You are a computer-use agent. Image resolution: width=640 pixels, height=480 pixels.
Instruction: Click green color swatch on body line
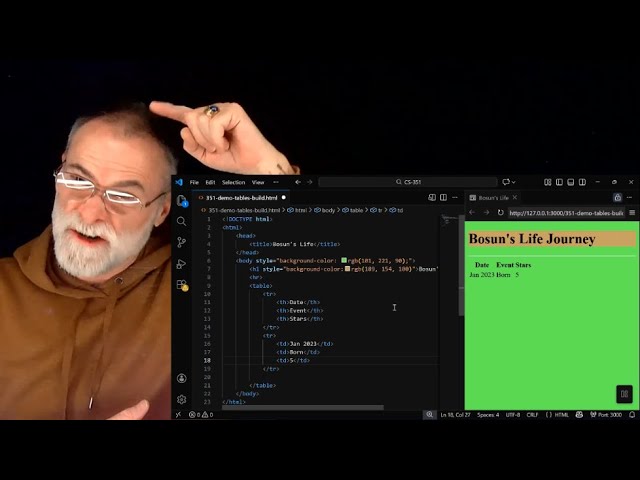344,260
